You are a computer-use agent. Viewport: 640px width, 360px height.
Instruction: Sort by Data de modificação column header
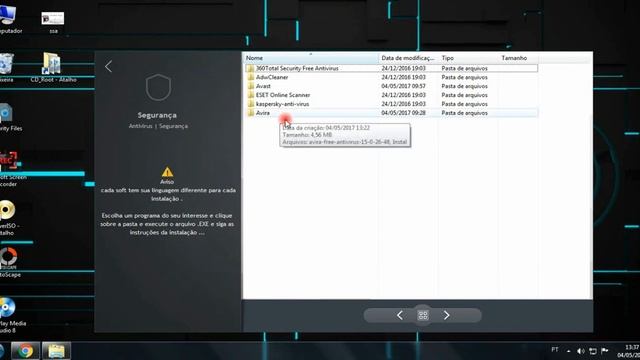(408, 58)
